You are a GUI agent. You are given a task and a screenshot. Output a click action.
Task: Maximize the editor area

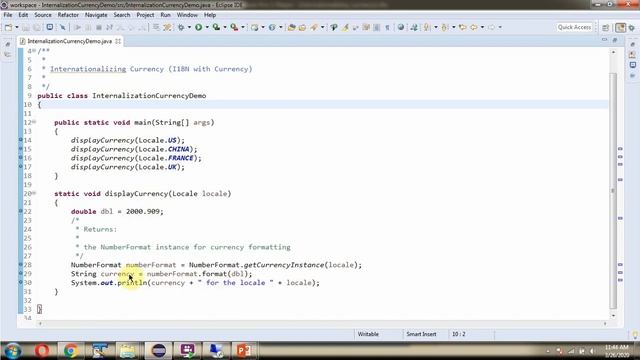pos(615,40)
